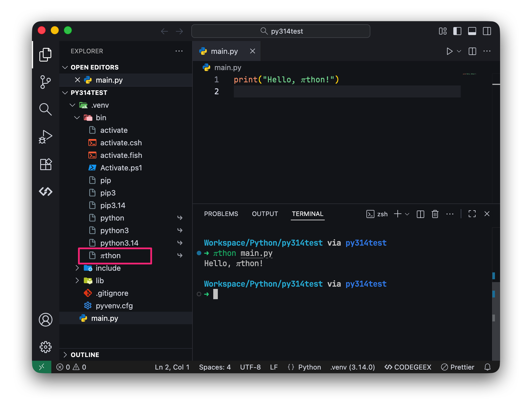Switch to the OUTPUT tab
This screenshot has height=416, width=532.
(x=265, y=214)
